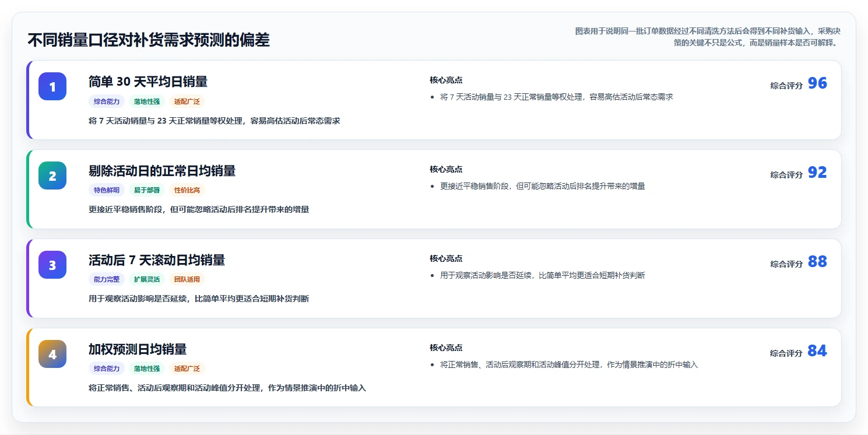Click highlight bullet about 高估活动后常态需求
Image resolution: width=868 pixels, height=435 pixels.
coord(557,97)
